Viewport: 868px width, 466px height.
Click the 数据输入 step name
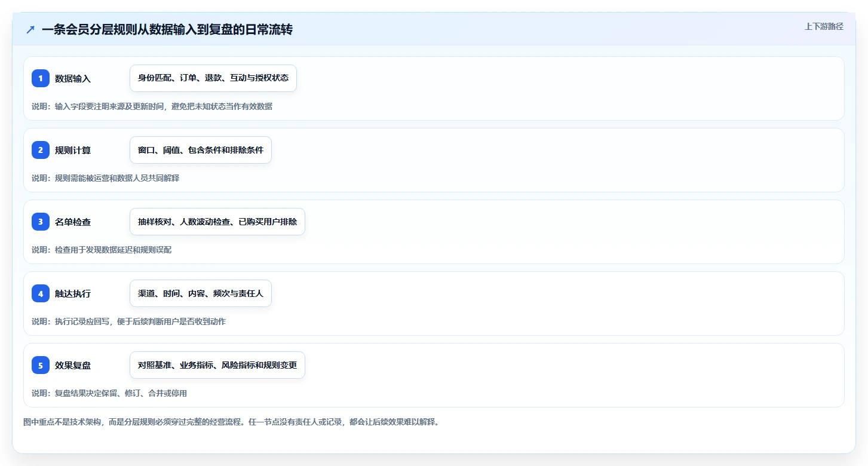(x=73, y=78)
